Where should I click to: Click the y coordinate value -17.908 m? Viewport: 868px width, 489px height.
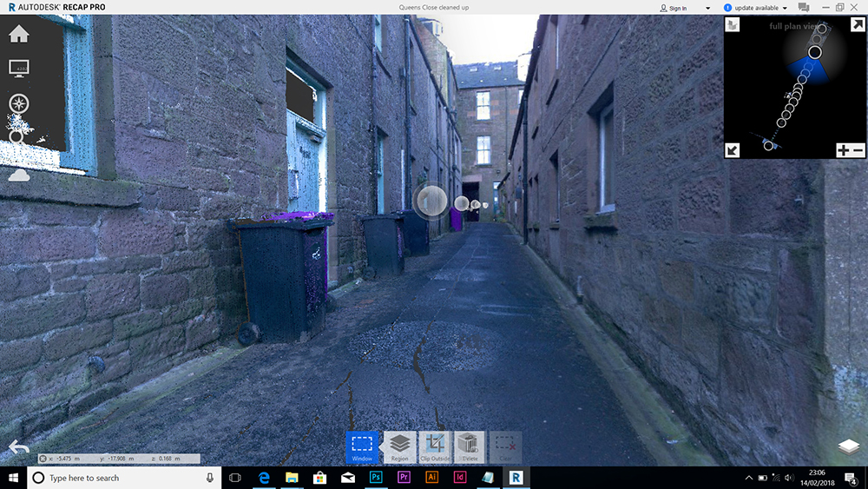pos(122,459)
